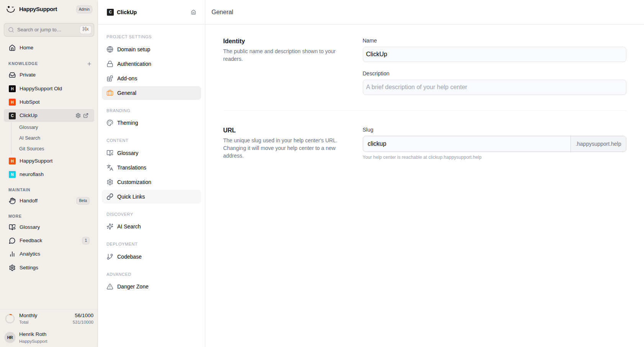Open the Handoff page
Viewport: 644px width, 347px height.
click(x=49, y=201)
